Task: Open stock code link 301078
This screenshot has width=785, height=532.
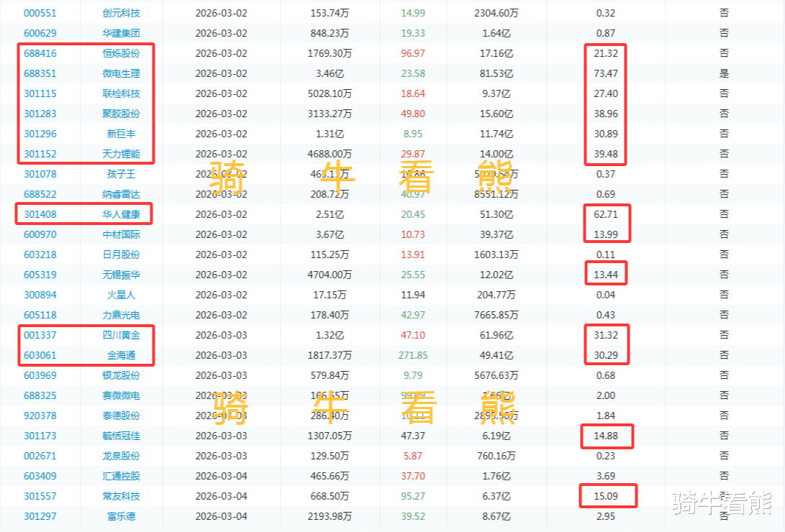Action: (x=40, y=174)
